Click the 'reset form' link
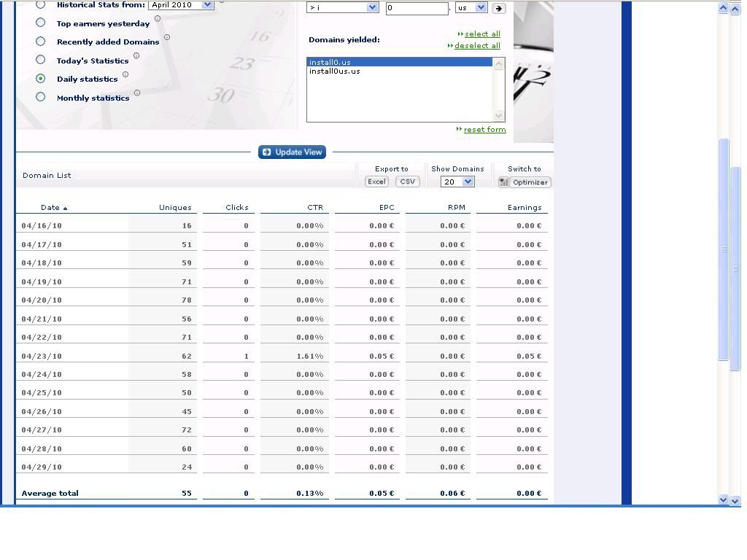Viewport: 747px width, 560px height. click(484, 130)
